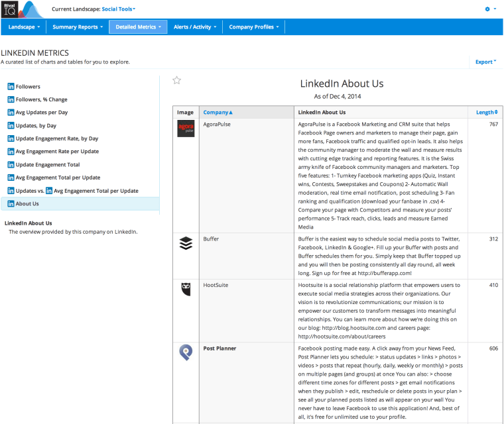Click the Length value 767
Screen dimensions: 504x424
tap(493, 125)
